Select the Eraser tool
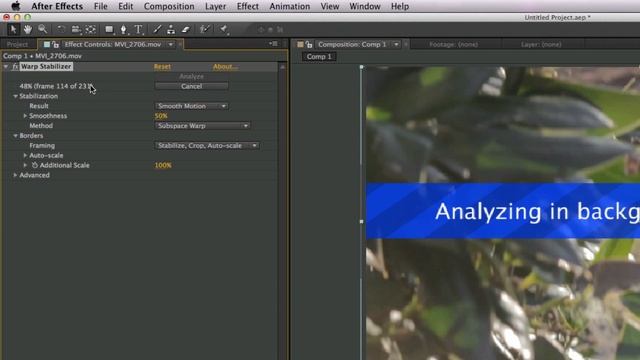This screenshot has width=640, height=360. coord(186,29)
